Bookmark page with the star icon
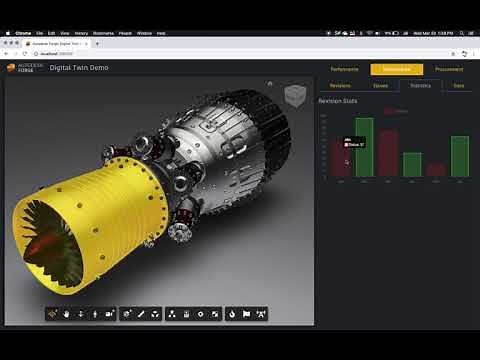 (x=453, y=54)
